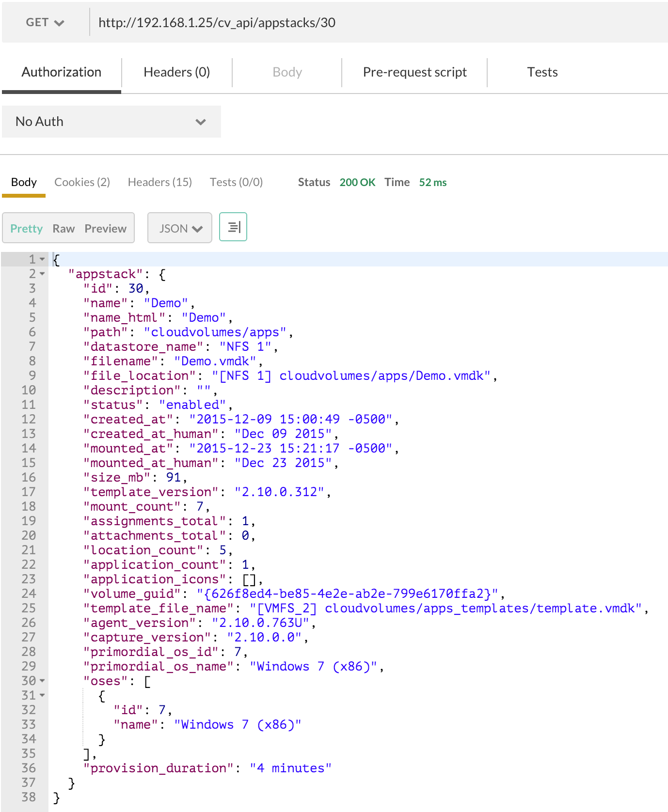Screen dimensions: 668x812
Task: Open response Tests (0/0) tab
Action: pos(236,182)
